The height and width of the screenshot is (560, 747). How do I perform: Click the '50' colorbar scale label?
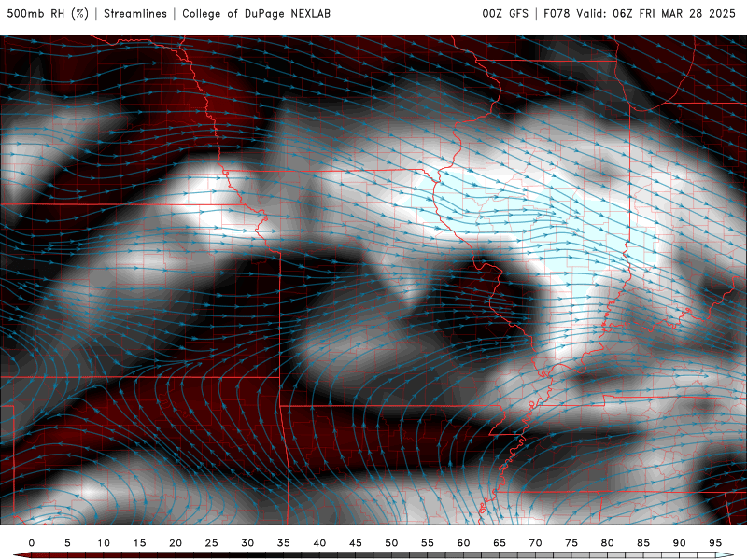tap(391, 543)
